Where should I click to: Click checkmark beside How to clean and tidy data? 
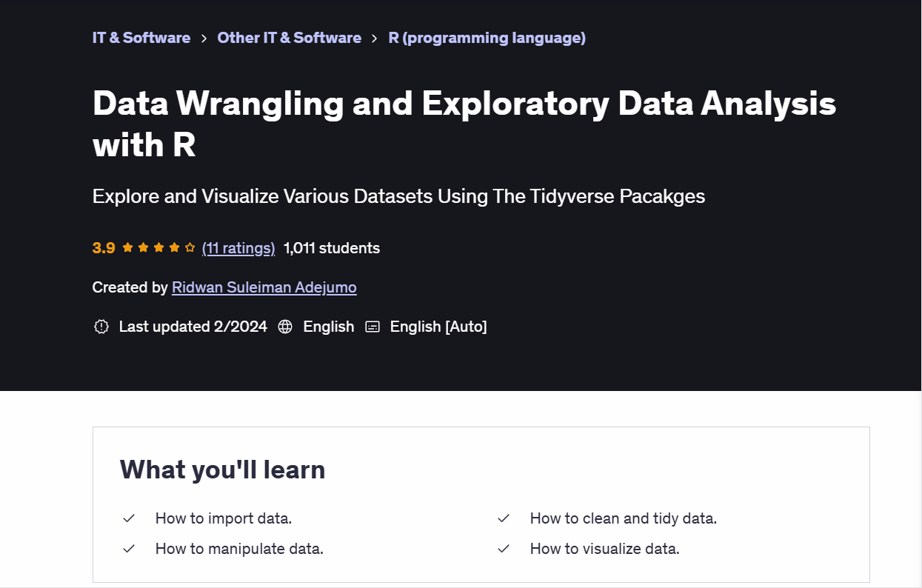(504, 518)
